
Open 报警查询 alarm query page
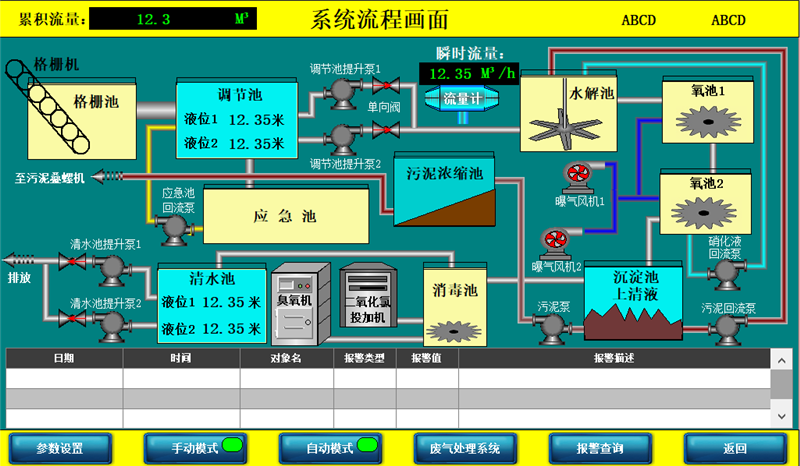[x=600, y=448]
